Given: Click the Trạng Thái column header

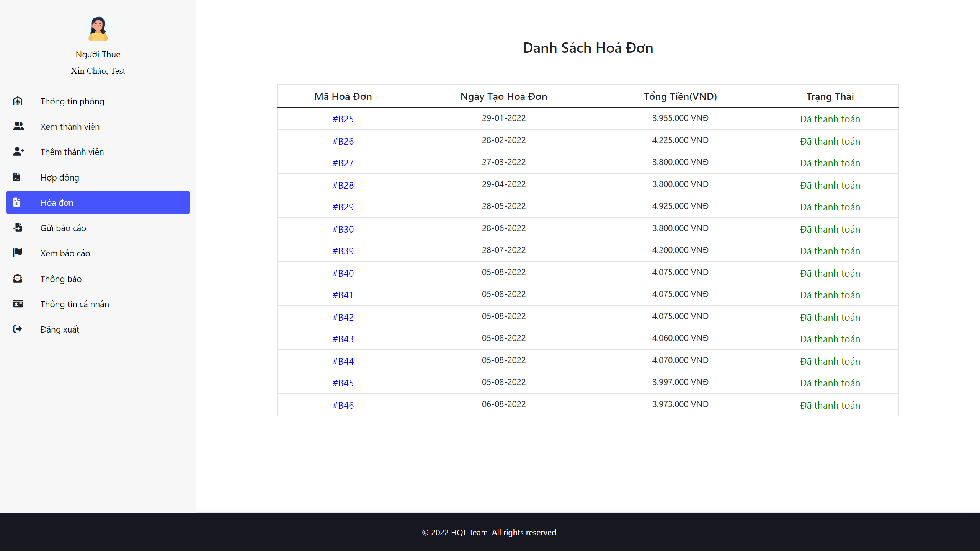Looking at the screenshot, I should coord(830,96).
